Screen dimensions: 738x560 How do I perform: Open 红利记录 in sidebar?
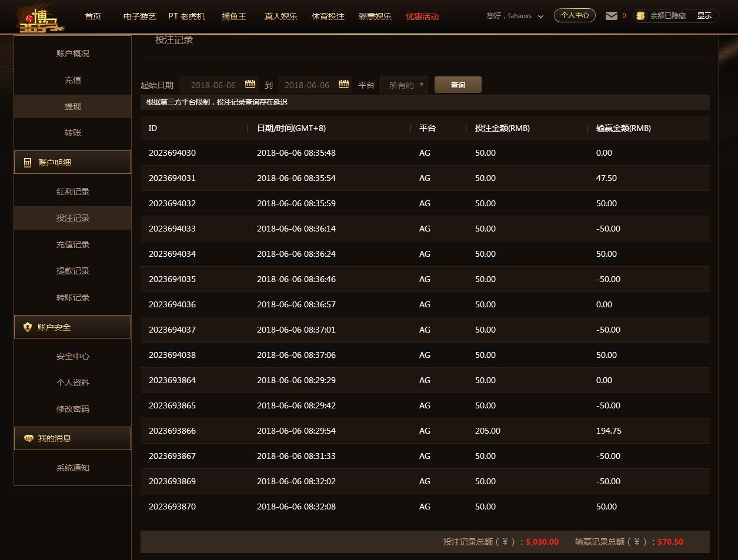click(x=73, y=192)
